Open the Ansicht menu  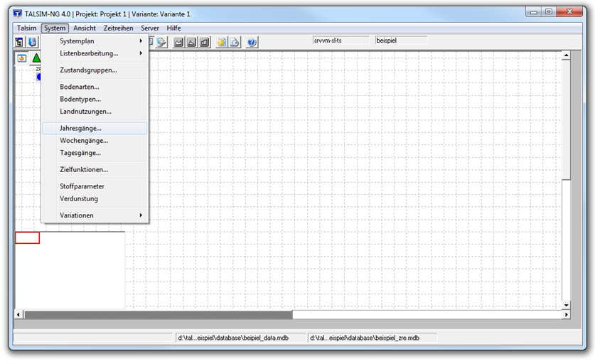(85, 28)
